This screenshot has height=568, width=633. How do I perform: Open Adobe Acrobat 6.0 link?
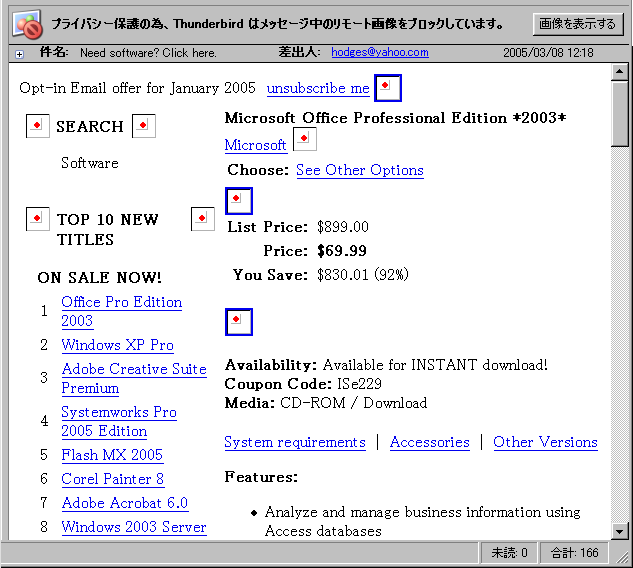[125, 503]
